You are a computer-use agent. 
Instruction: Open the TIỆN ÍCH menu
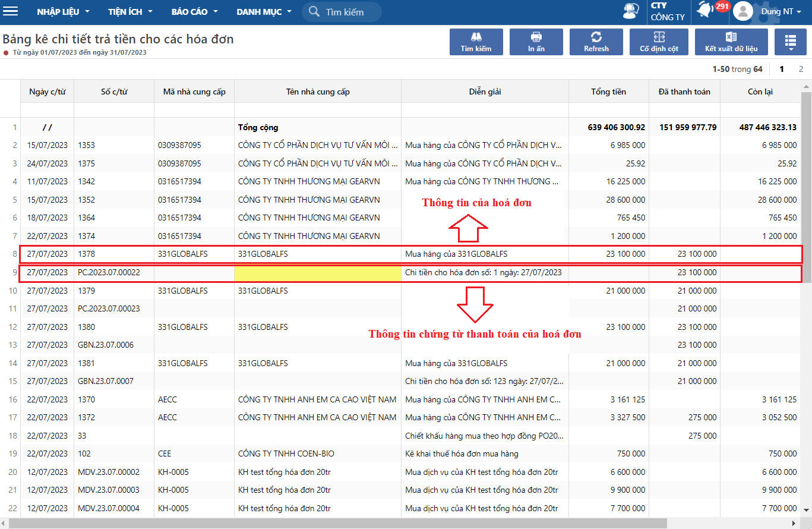130,12
